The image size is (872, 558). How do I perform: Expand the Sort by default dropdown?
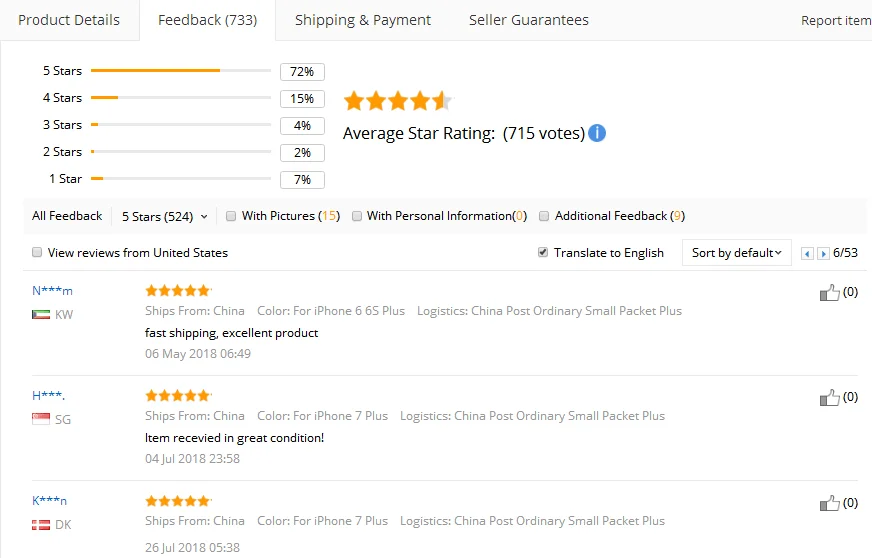tap(736, 253)
